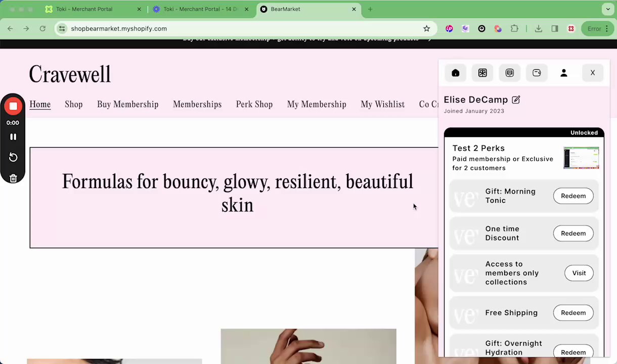The height and width of the screenshot is (364, 617).
Task: Open the purple stacked-layers extension
Action: pos(465,29)
